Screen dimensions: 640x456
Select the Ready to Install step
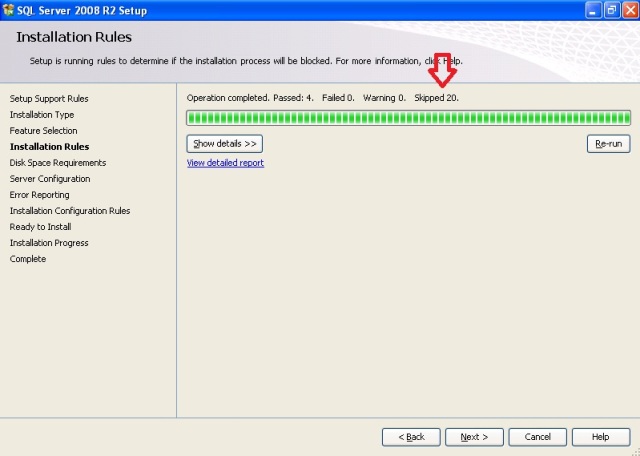[x=41, y=227]
